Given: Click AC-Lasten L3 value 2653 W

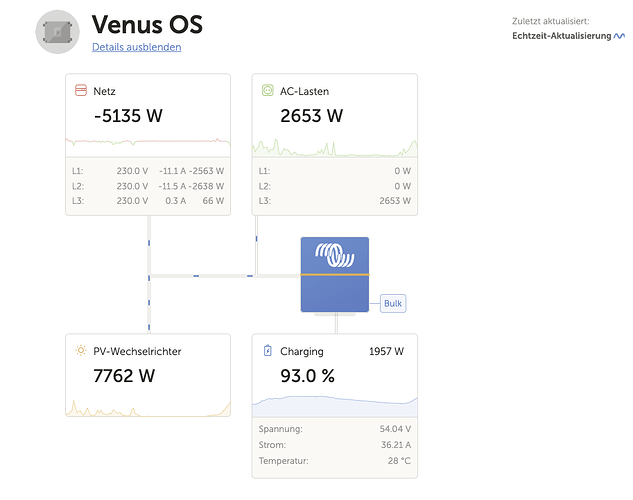Looking at the screenshot, I should tap(395, 201).
